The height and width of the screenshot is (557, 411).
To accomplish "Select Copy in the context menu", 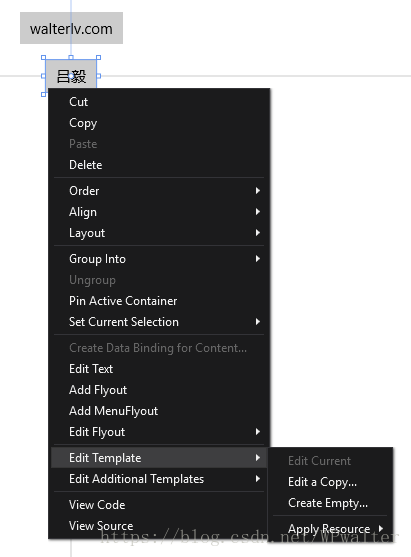I will tap(159, 123).
